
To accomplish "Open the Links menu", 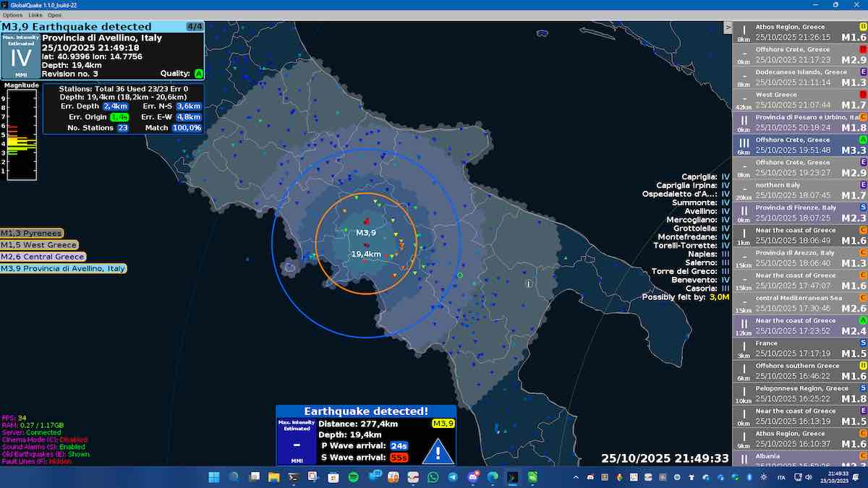I will click(x=35, y=14).
